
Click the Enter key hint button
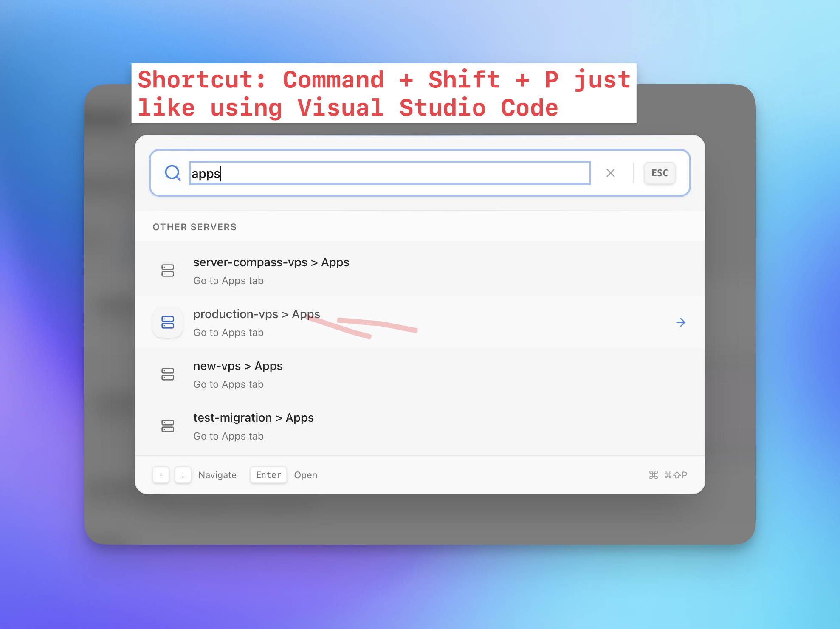tap(268, 475)
